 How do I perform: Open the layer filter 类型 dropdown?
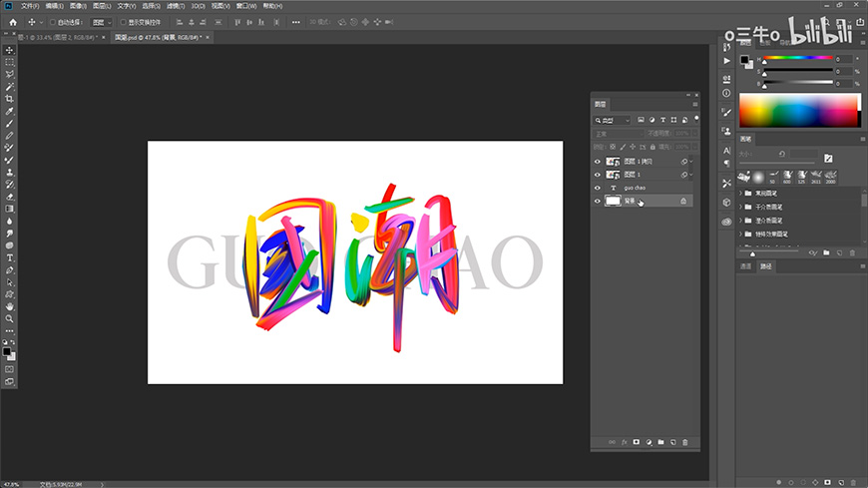[x=612, y=120]
